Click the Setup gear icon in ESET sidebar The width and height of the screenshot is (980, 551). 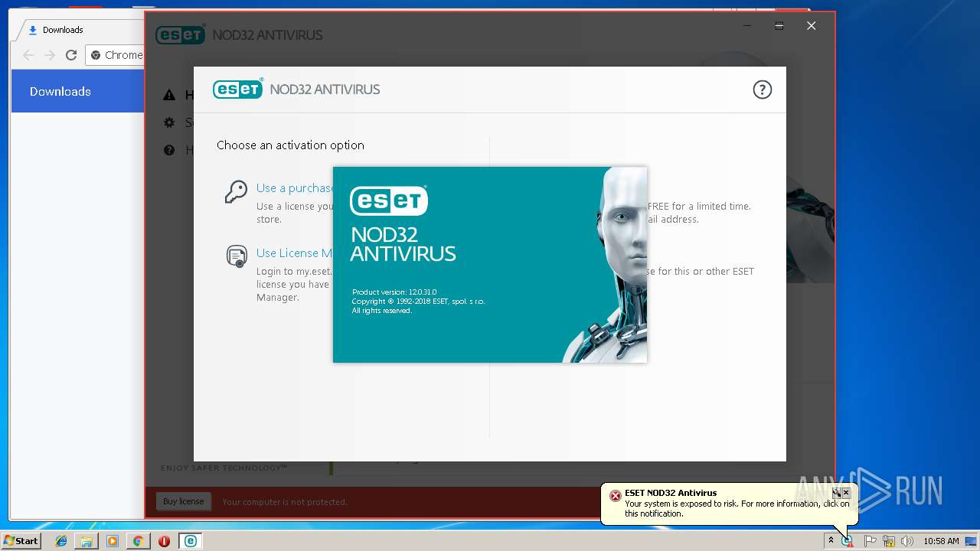(169, 122)
